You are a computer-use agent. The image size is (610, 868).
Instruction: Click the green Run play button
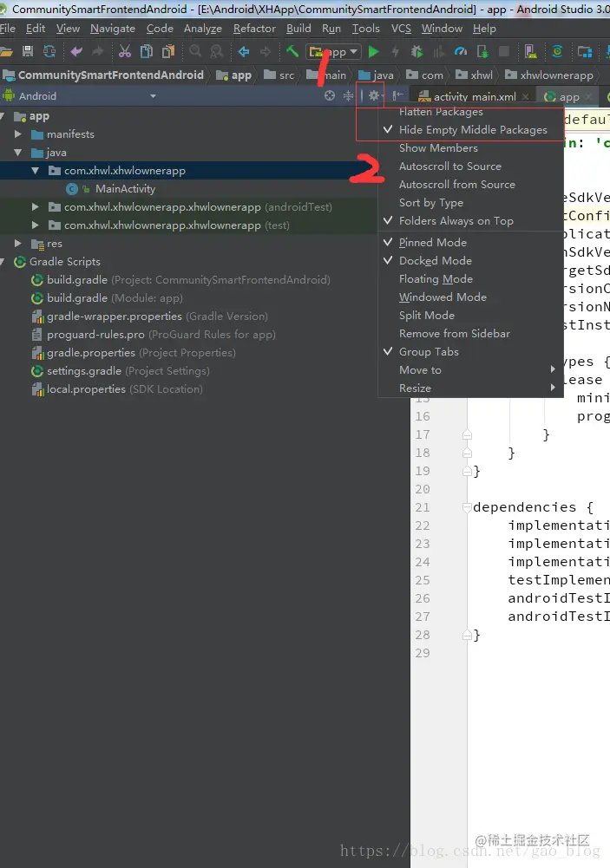(x=374, y=51)
